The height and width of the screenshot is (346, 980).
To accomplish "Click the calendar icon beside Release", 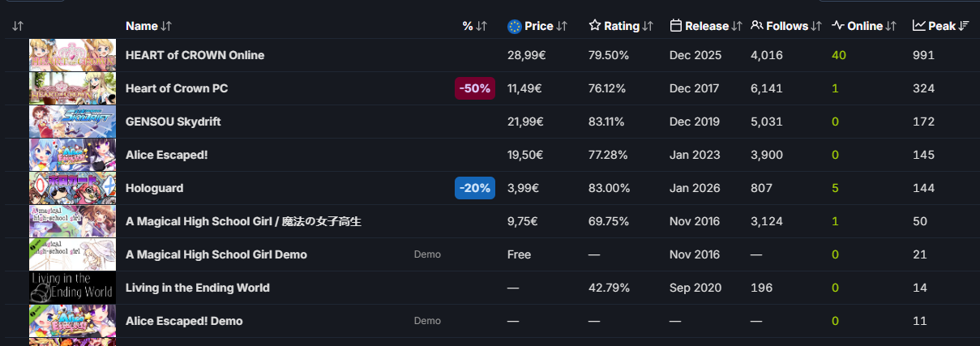I will point(676,26).
